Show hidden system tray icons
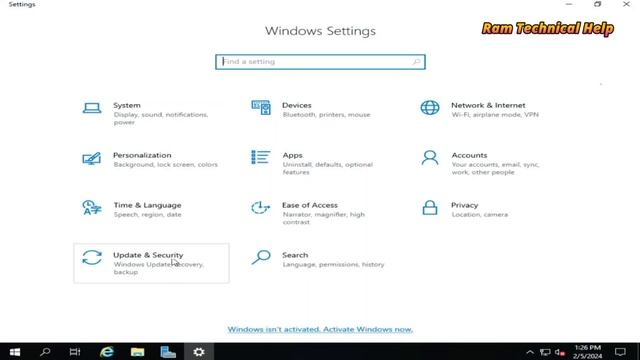 (530, 352)
